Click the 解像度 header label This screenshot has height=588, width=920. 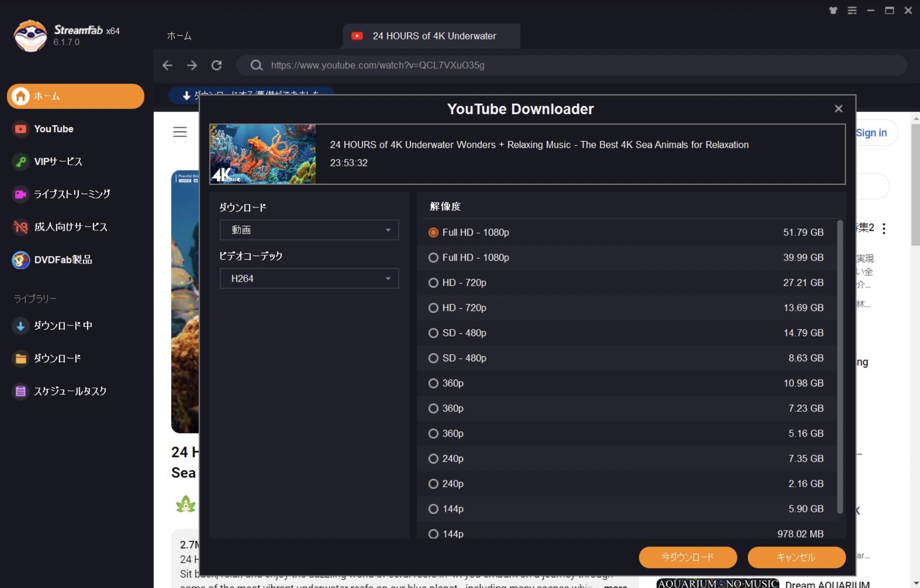(445, 206)
